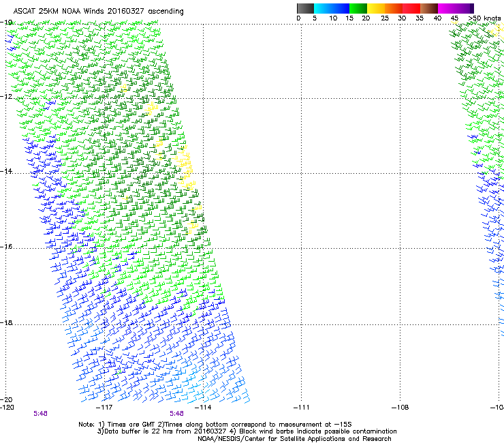Click the color scale label '15'
The width and height of the screenshot is (504, 443).
(349, 18)
